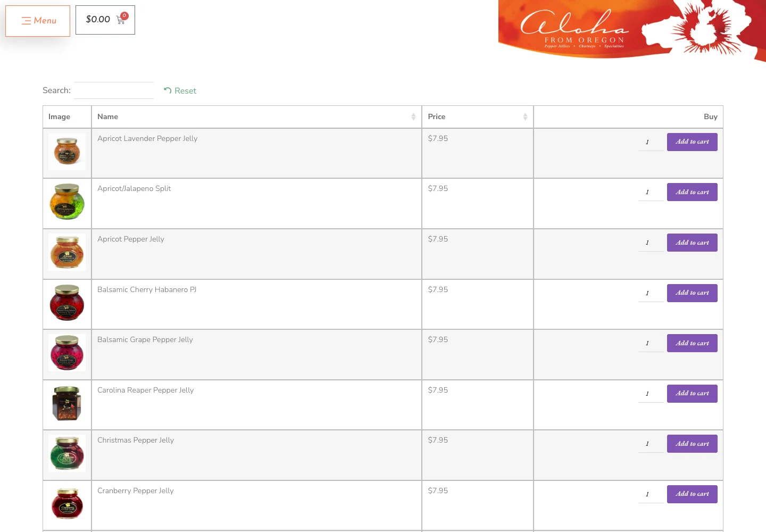This screenshot has width=766, height=532.
Task: Select quantity field for Apricot/Jalapeno Split
Action: point(651,192)
